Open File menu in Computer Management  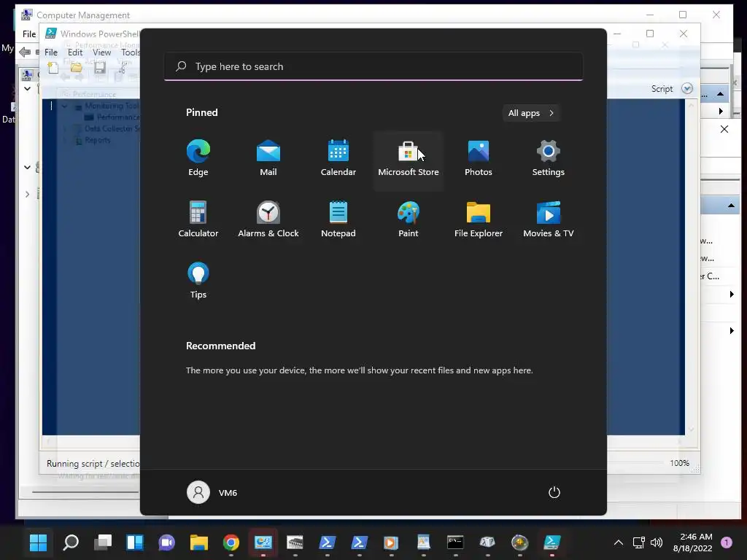pyautogui.click(x=29, y=34)
